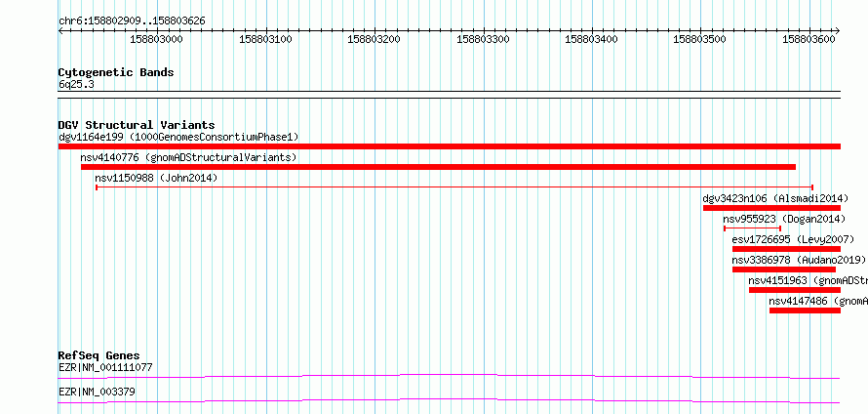Viewport: 868px width, 414px height.
Task: Click ruler position 158803400
Action: pyautogui.click(x=592, y=39)
